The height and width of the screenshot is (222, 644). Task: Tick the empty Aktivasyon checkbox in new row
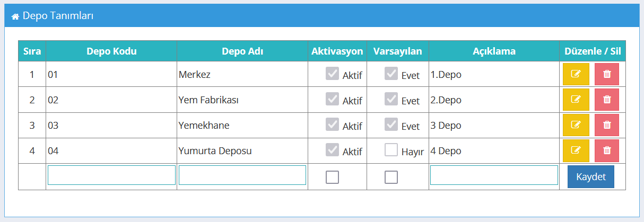click(x=332, y=177)
